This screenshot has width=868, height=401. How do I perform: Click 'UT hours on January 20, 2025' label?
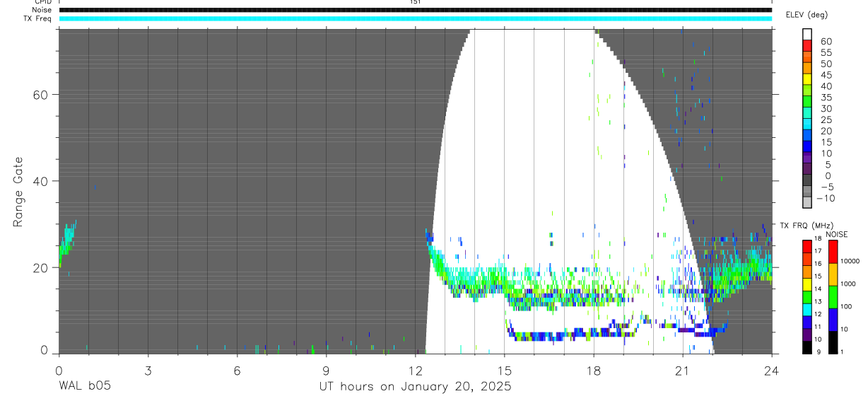416,386
